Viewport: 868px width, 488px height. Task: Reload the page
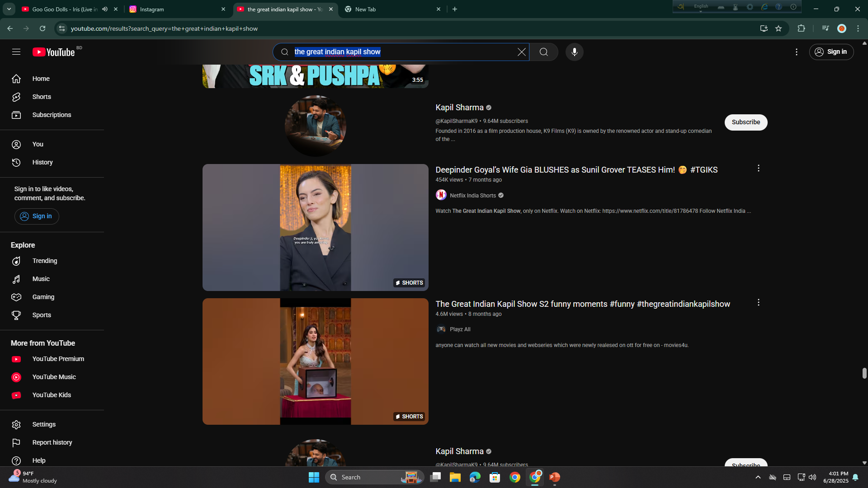[x=42, y=28]
